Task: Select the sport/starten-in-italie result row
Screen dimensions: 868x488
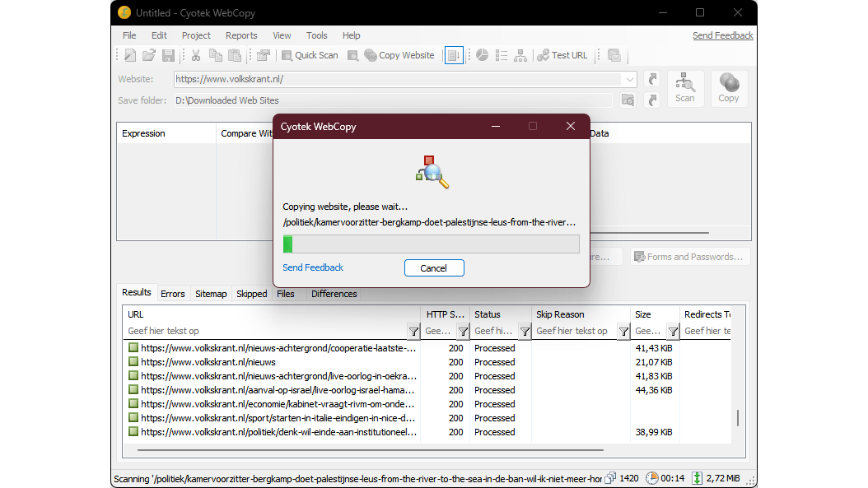Action: [x=427, y=418]
